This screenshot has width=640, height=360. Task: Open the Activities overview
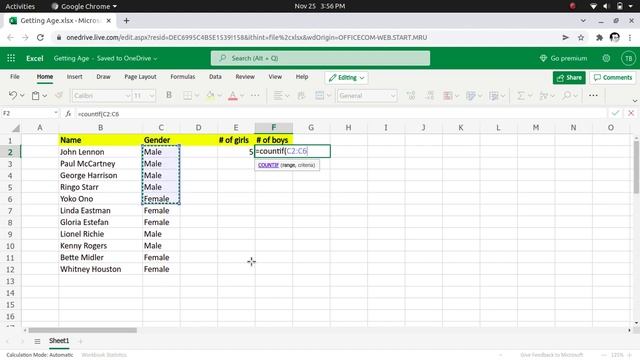pyautogui.click(x=20, y=6)
